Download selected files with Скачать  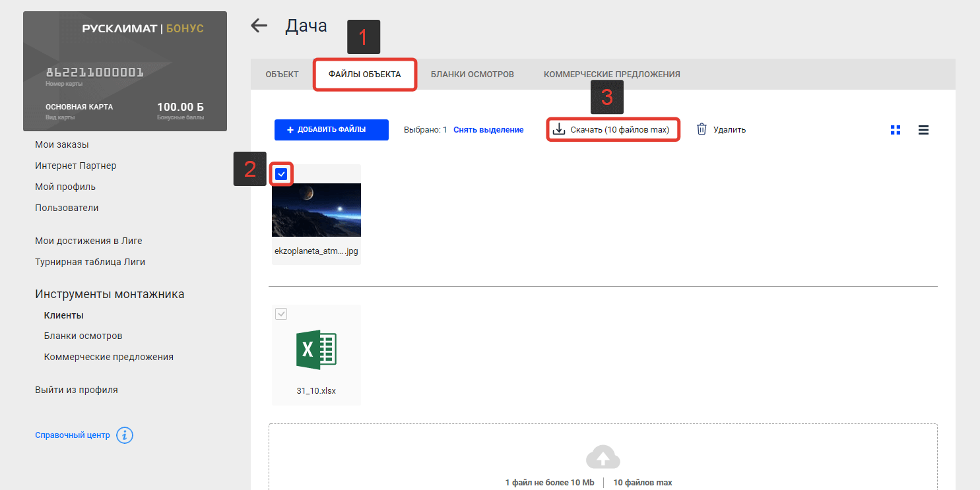coord(612,130)
